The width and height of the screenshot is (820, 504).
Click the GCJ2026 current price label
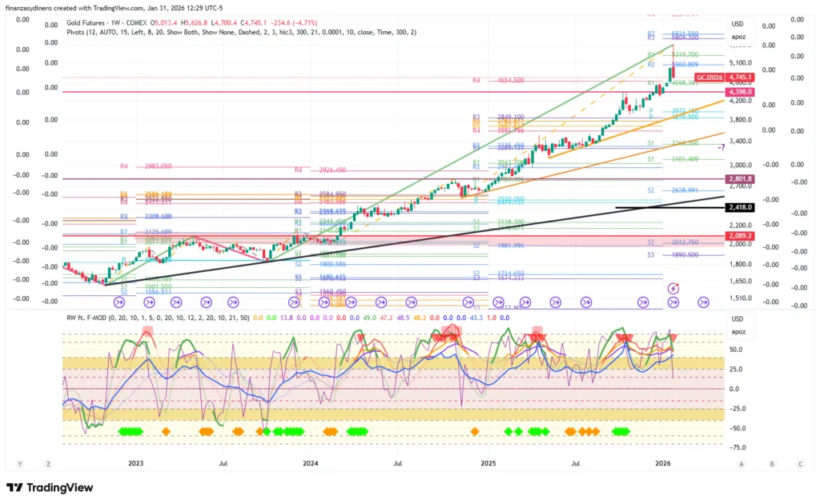(709, 78)
